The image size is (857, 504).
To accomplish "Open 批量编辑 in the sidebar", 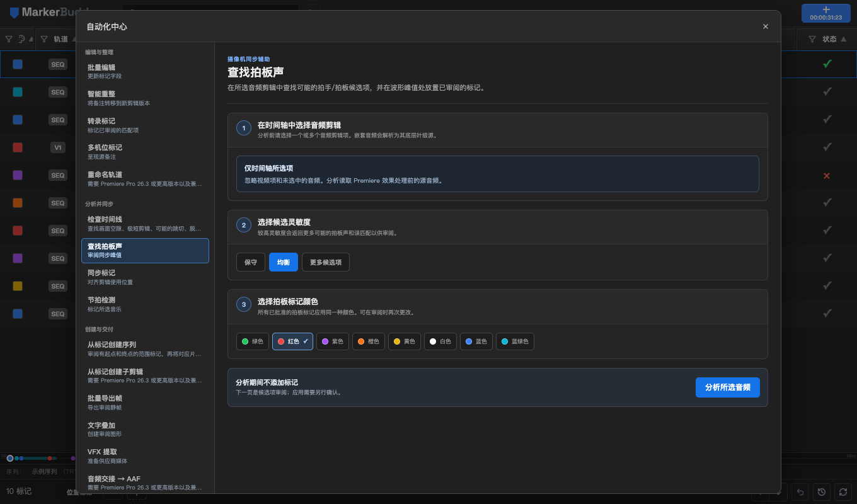I will pyautogui.click(x=145, y=71).
